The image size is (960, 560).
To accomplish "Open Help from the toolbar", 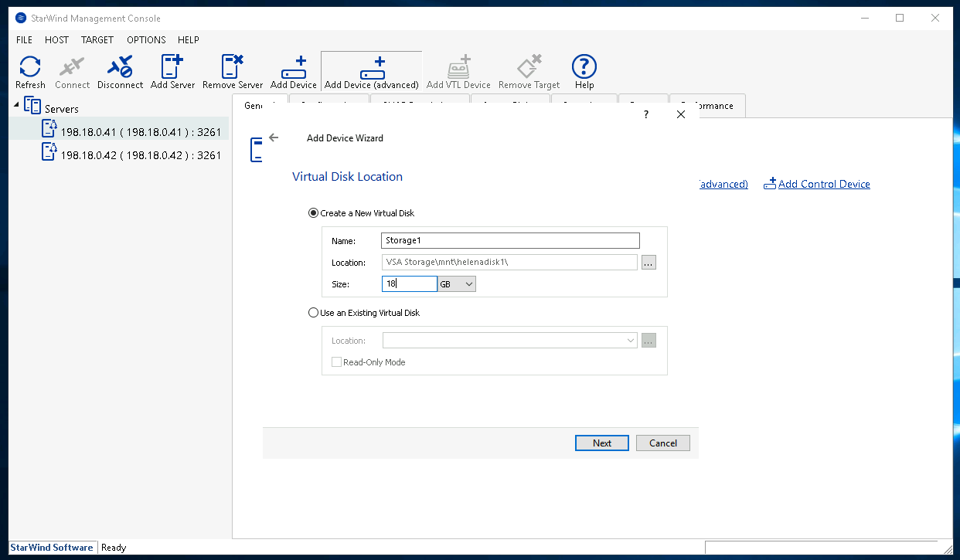I will (x=584, y=72).
